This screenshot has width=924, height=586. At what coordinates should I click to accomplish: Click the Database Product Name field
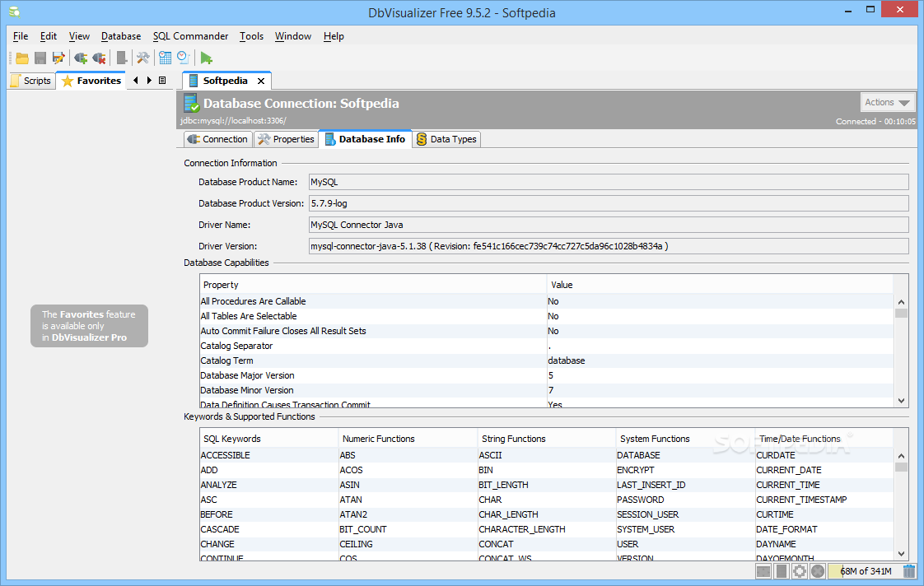[609, 182]
